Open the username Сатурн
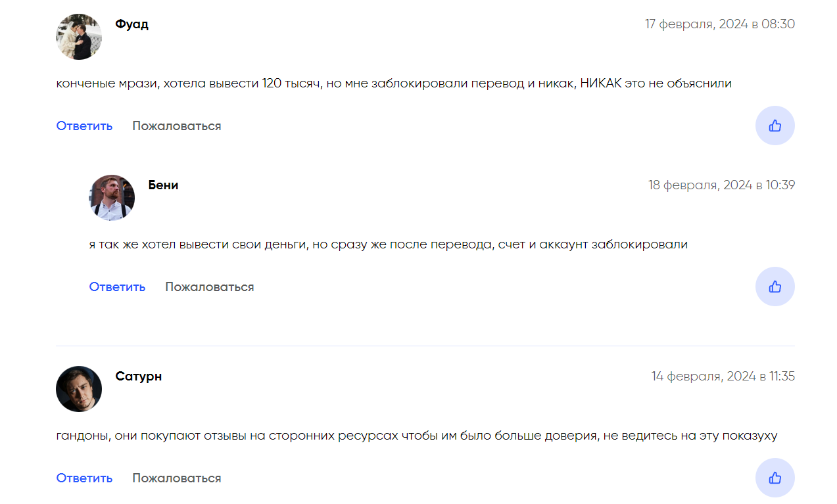This screenshot has width=837, height=504. (138, 377)
